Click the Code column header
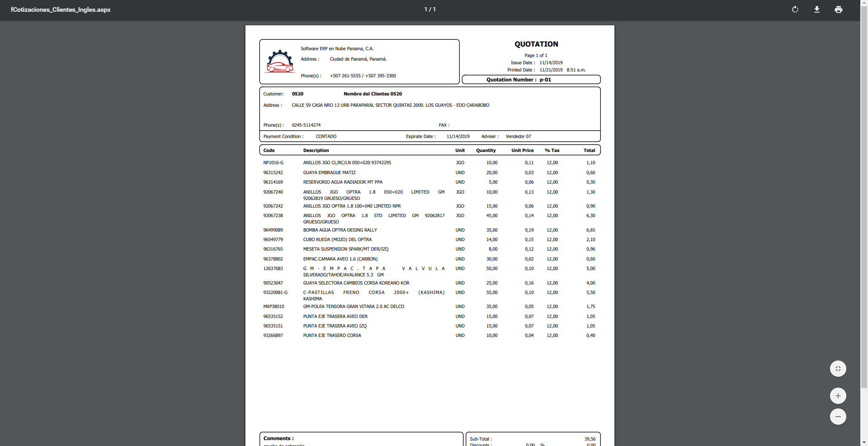 point(269,150)
